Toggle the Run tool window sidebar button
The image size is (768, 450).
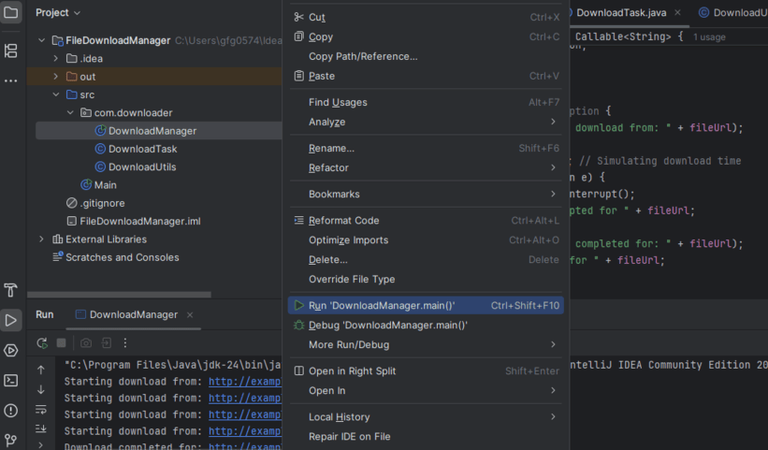tap(11, 320)
